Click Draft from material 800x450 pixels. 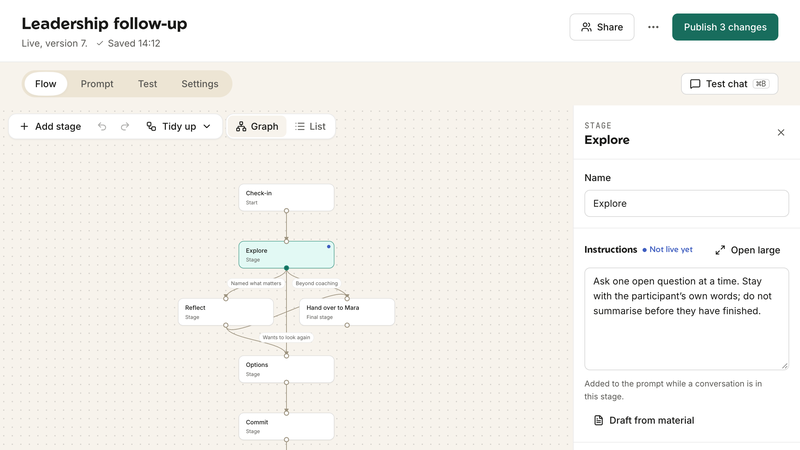(644, 420)
